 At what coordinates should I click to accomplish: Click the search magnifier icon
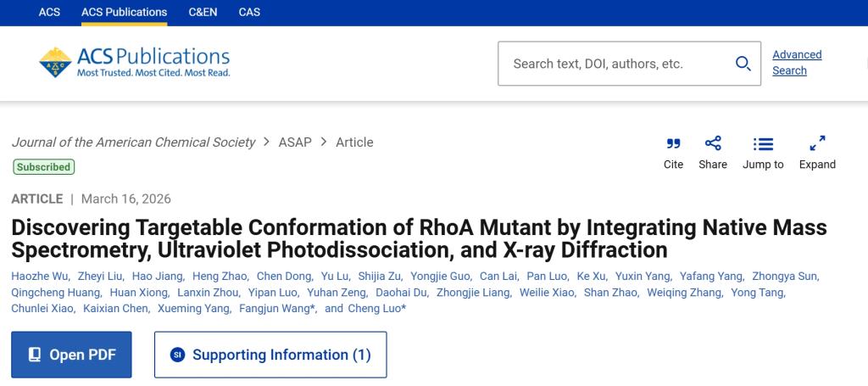tap(743, 64)
